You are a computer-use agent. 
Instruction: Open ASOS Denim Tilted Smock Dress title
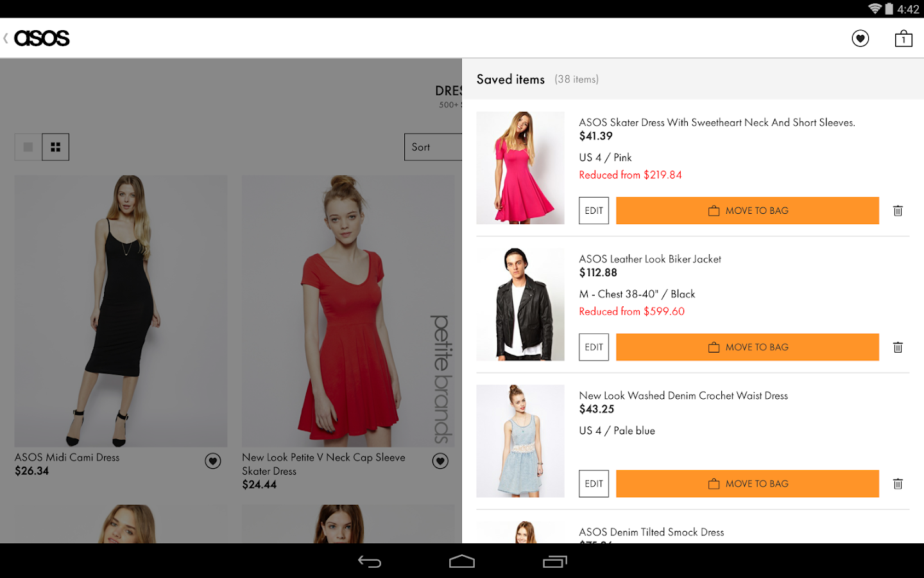(651, 532)
